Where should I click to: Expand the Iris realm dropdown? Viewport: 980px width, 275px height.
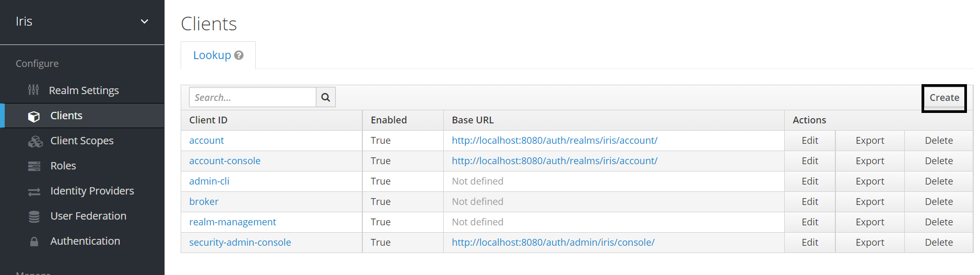point(145,21)
